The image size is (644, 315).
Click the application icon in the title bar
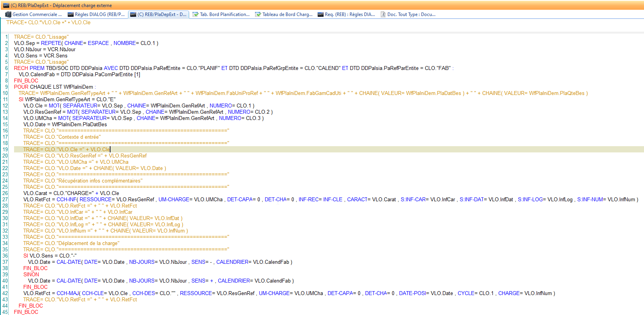click(6, 5)
